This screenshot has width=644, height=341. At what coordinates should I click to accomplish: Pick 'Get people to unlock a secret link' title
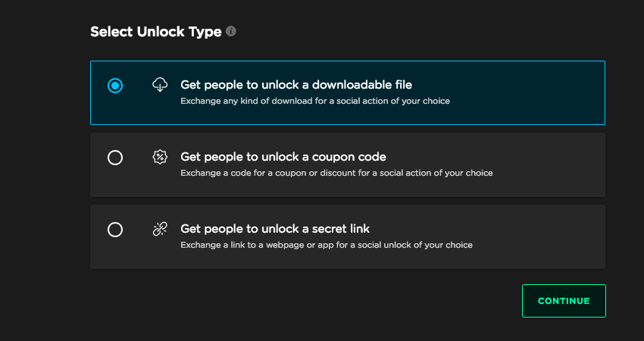point(274,228)
